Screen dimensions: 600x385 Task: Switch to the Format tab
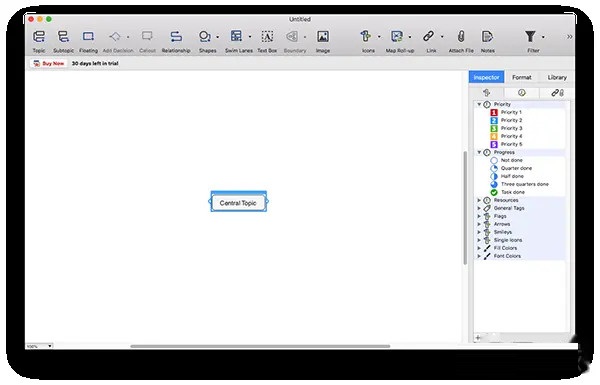[522, 77]
